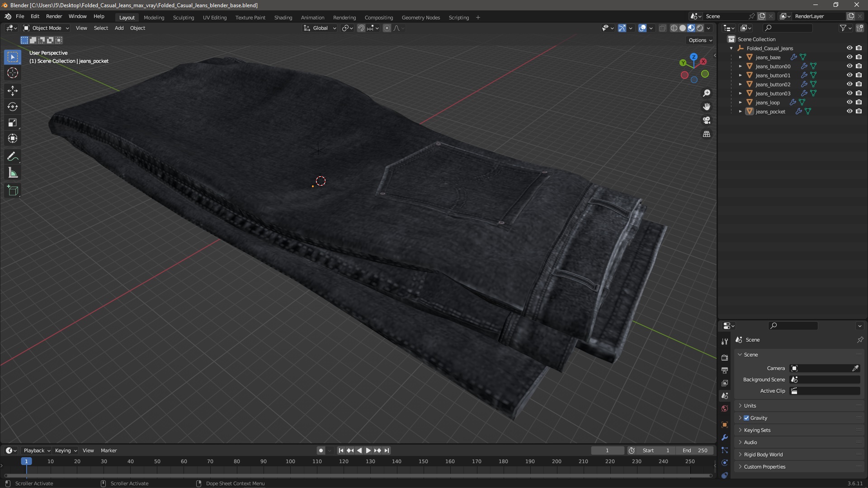868x488 pixels.
Task: Open the viewport Add menu
Action: coord(119,28)
